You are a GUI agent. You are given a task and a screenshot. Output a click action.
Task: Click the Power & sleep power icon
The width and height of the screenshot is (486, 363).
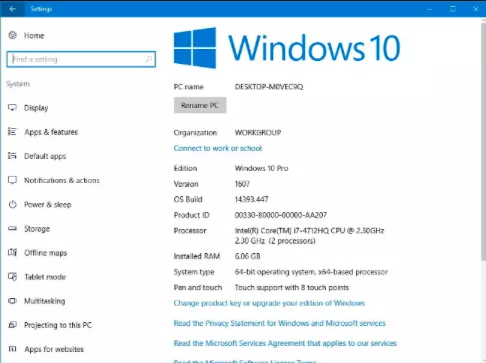(12, 204)
